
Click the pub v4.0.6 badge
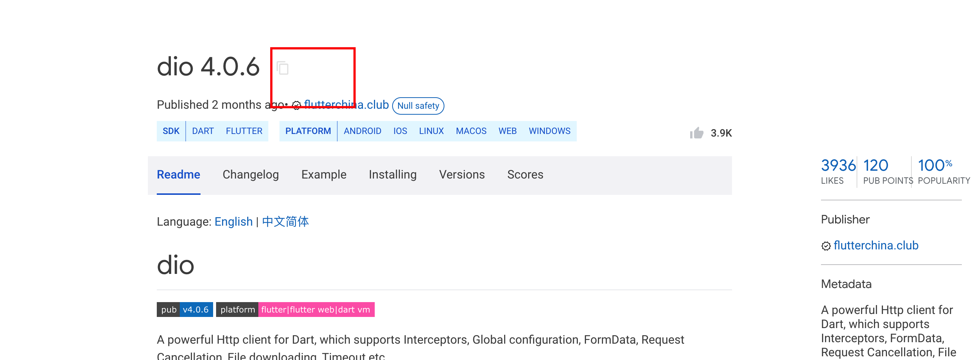(x=185, y=309)
